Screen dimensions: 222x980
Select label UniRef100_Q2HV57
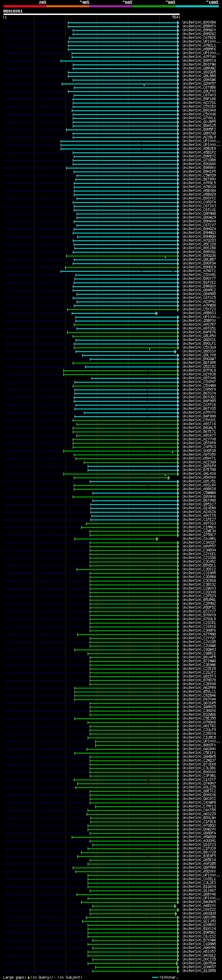[x=199, y=84]
